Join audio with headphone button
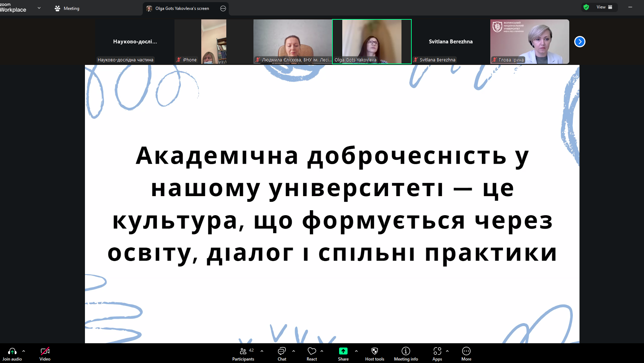 pyautogui.click(x=12, y=354)
